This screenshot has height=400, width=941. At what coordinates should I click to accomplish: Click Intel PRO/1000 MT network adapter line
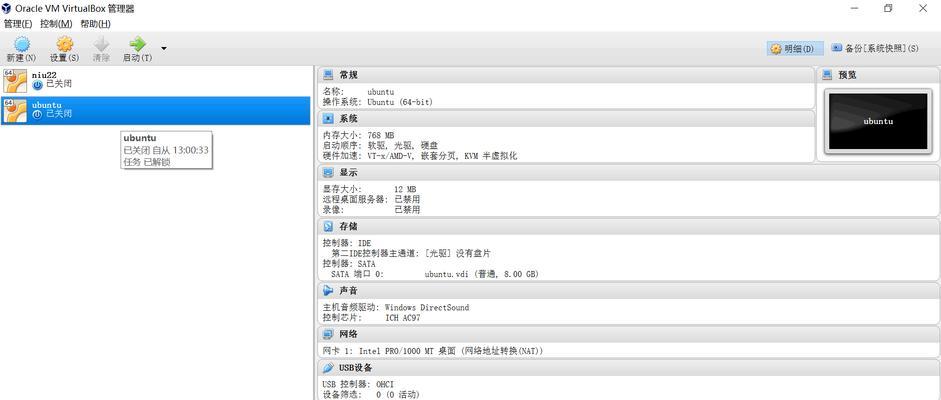pyautogui.click(x=433, y=351)
